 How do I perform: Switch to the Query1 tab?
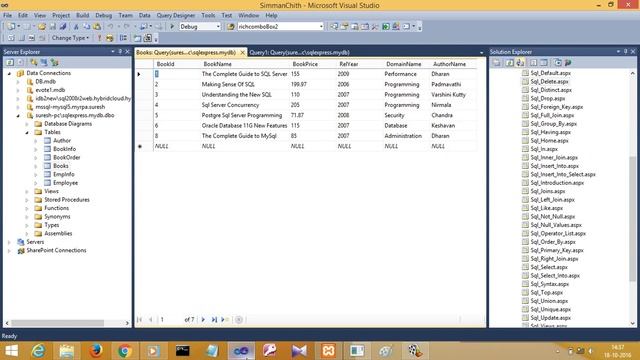pyautogui.click(x=299, y=52)
